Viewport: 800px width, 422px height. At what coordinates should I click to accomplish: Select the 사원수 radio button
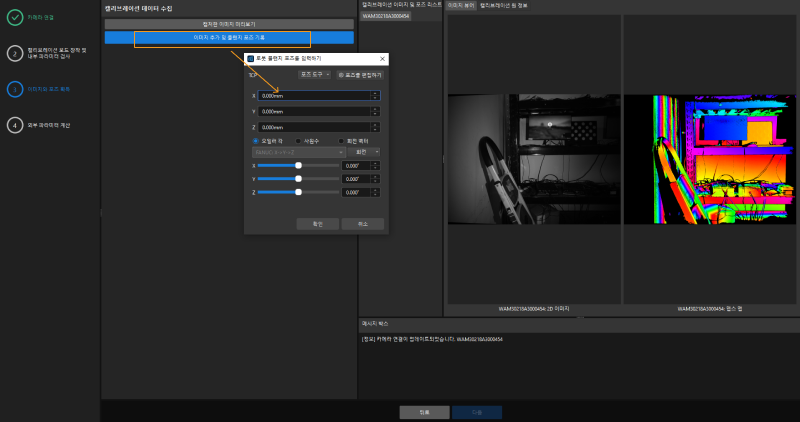299,141
